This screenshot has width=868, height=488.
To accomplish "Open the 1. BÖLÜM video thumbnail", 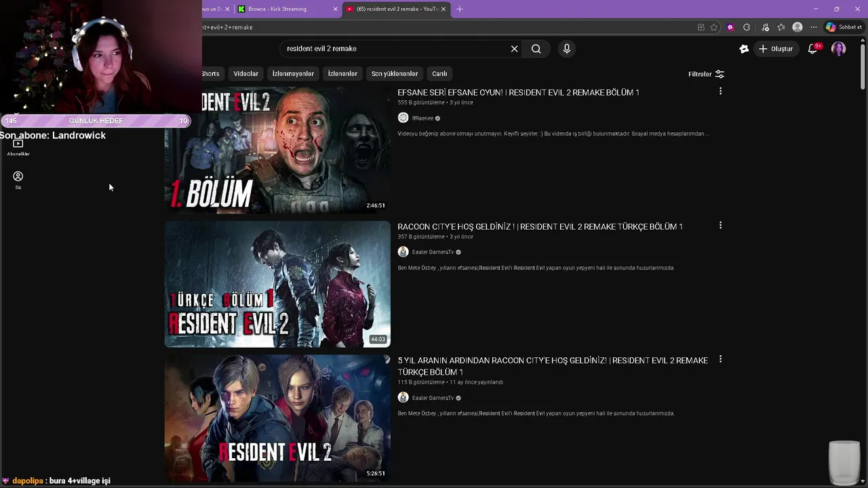I will pyautogui.click(x=277, y=150).
